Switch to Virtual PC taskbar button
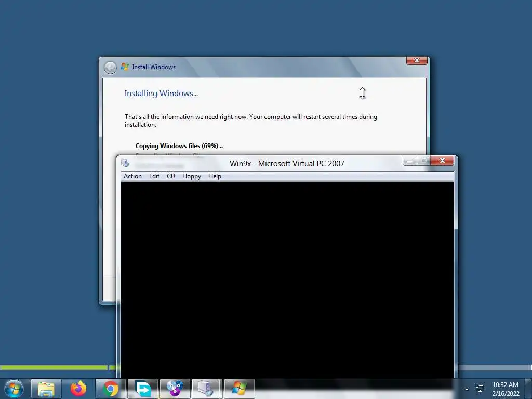The width and height of the screenshot is (532, 399). click(207, 389)
